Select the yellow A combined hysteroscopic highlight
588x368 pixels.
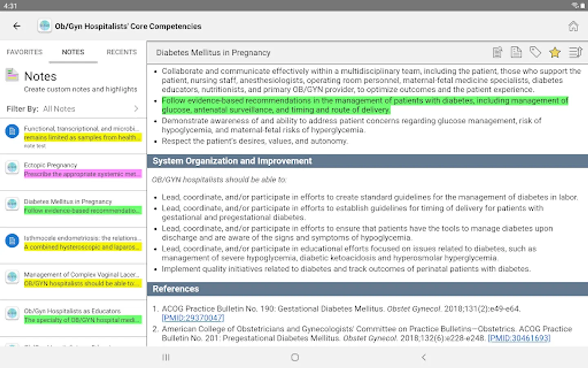coord(83,247)
